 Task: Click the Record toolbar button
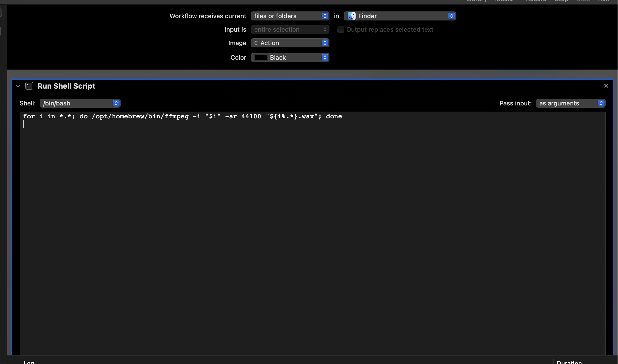click(x=536, y=1)
